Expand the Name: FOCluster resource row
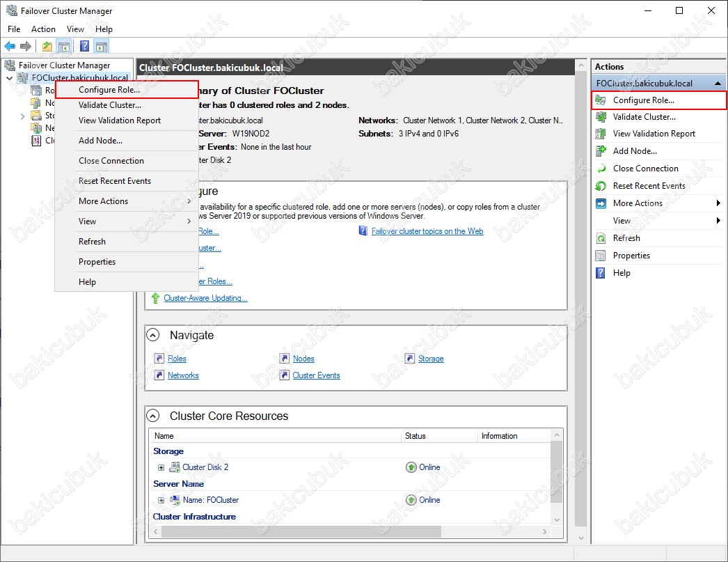The image size is (728, 562). coord(161,500)
